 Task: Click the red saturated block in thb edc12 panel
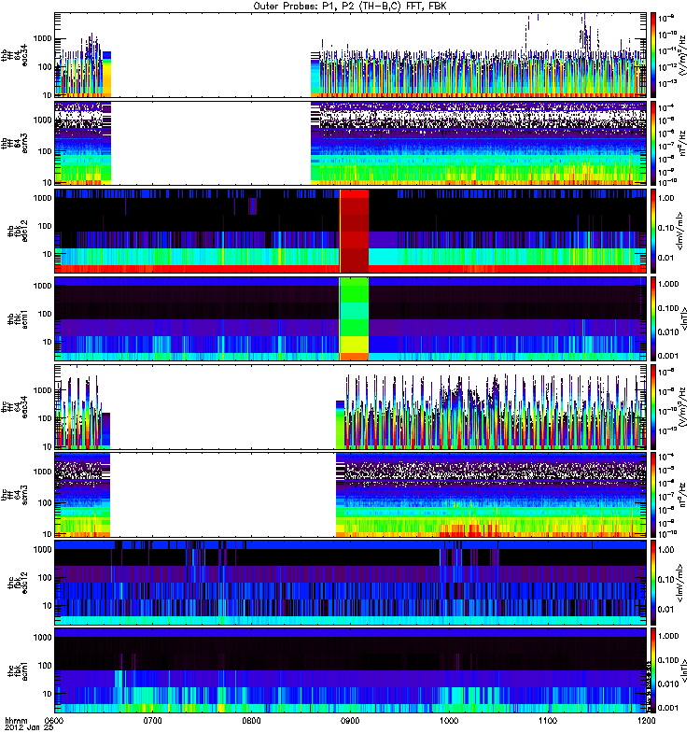(355, 231)
